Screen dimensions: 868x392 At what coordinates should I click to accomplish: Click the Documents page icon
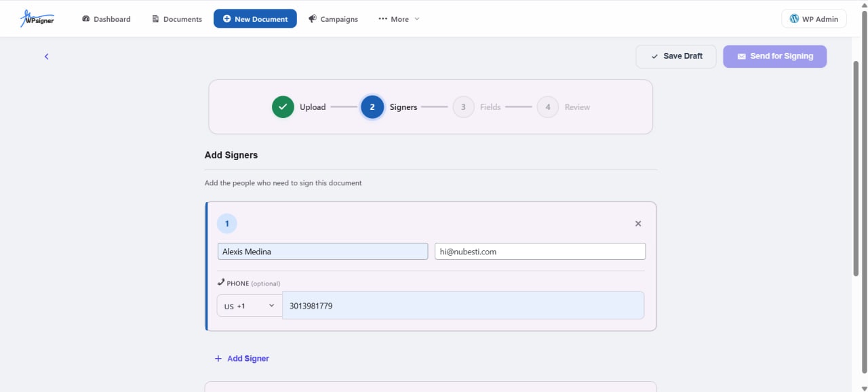(x=154, y=18)
